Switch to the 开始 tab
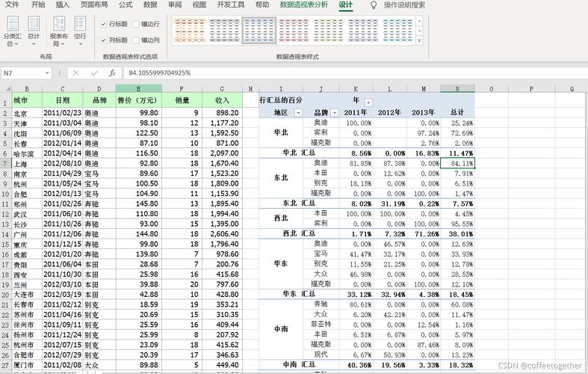 pos(38,5)
